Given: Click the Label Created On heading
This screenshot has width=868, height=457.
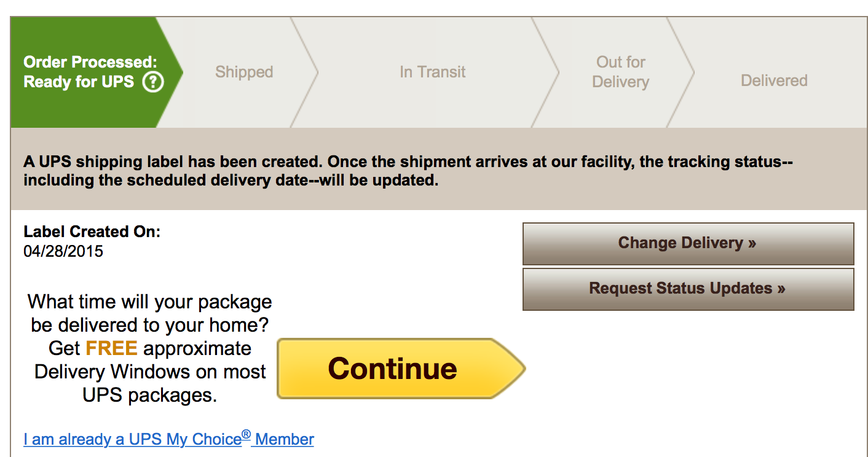Looking at the screenshot, I should tap(92, 232).
